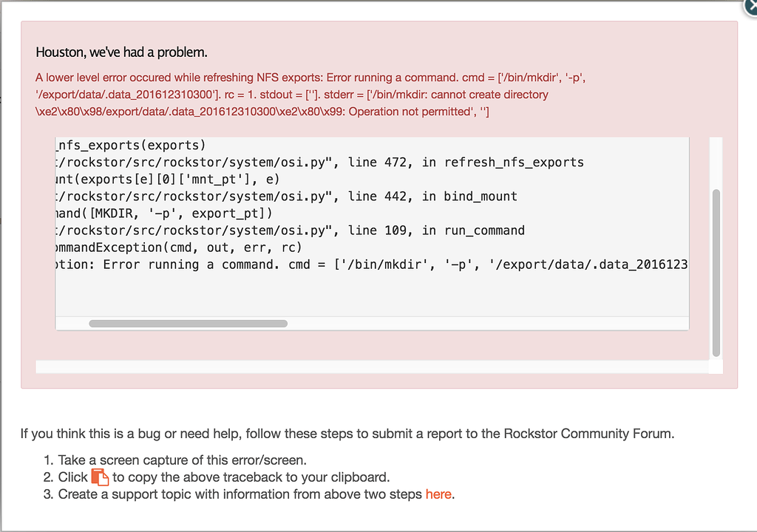757x532 pixels.
Task: Click the clipboard icon to copy the traceback
Action: click(x=99, y=477)
